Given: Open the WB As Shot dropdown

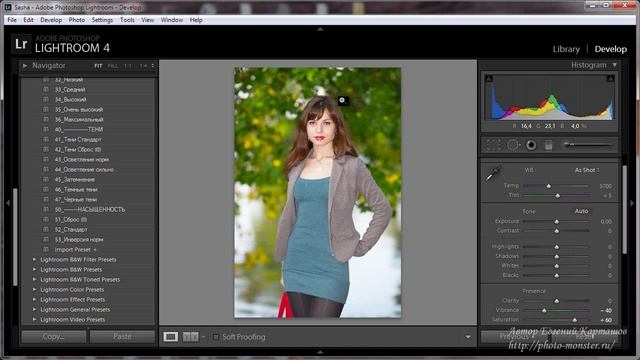Looking at the screenshot, I should 587,170.
